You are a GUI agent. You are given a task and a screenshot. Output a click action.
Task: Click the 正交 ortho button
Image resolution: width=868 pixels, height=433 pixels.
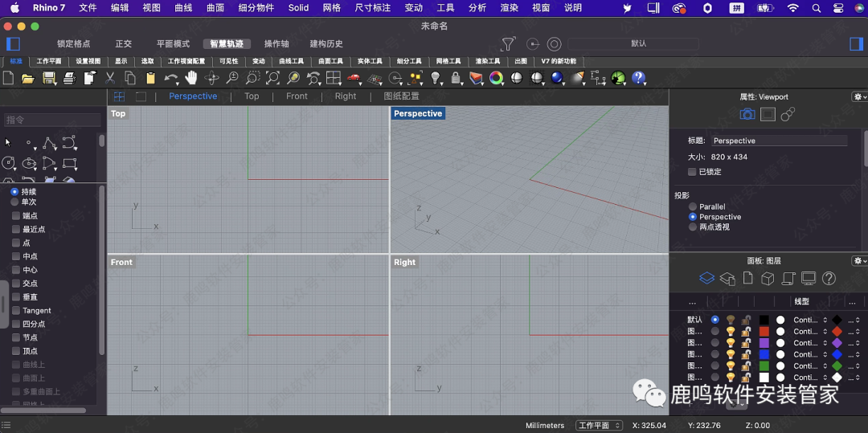click(123, 44)
